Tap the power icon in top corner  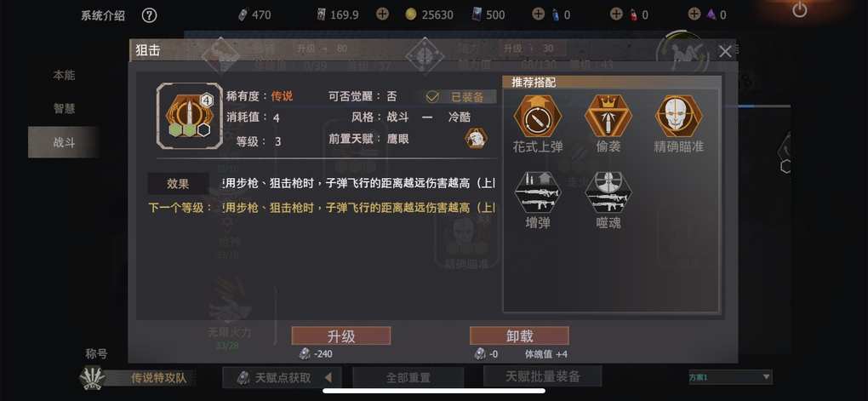click(799, 9)
